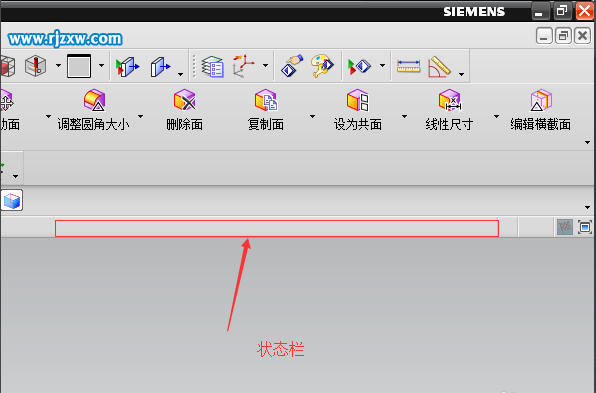Click the checkered flag icon in status bar

(565, 227)
